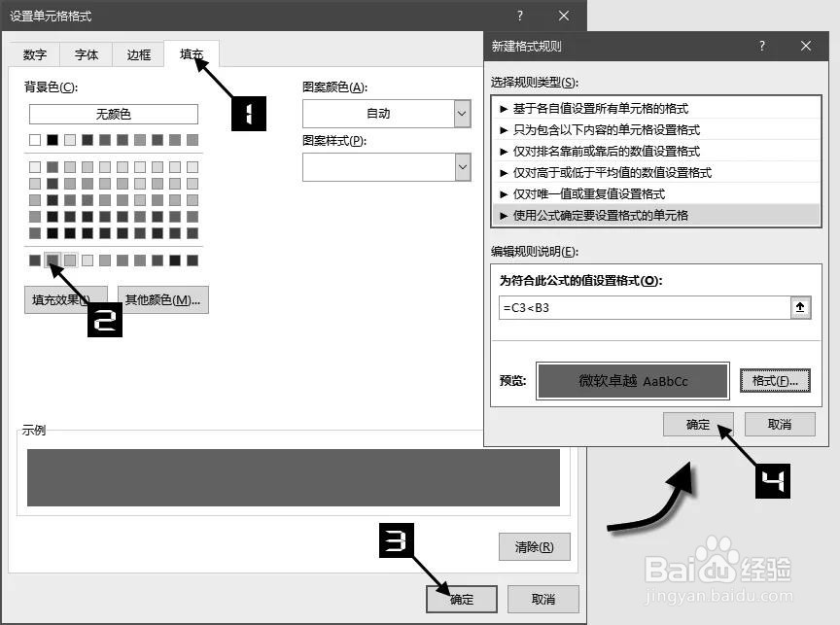Click 取消 in 新建格式规则 dialog

point(780,424)
